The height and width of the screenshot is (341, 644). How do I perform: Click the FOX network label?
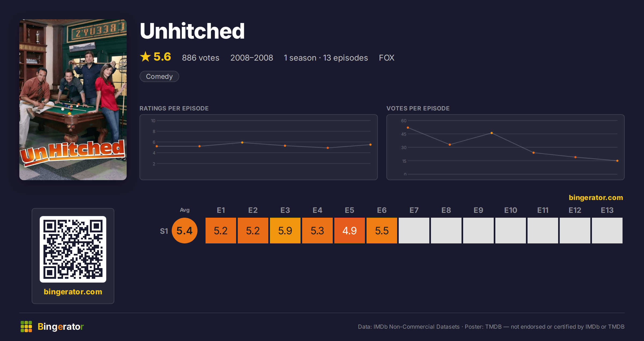tap(386, 58)
